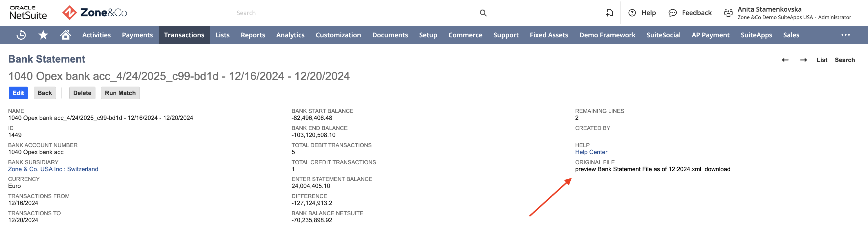Viewport: 868px width, 232px height.
Task: Select the Bank End Balance value -103,120,508.10
Action: (x=313, y=135)
